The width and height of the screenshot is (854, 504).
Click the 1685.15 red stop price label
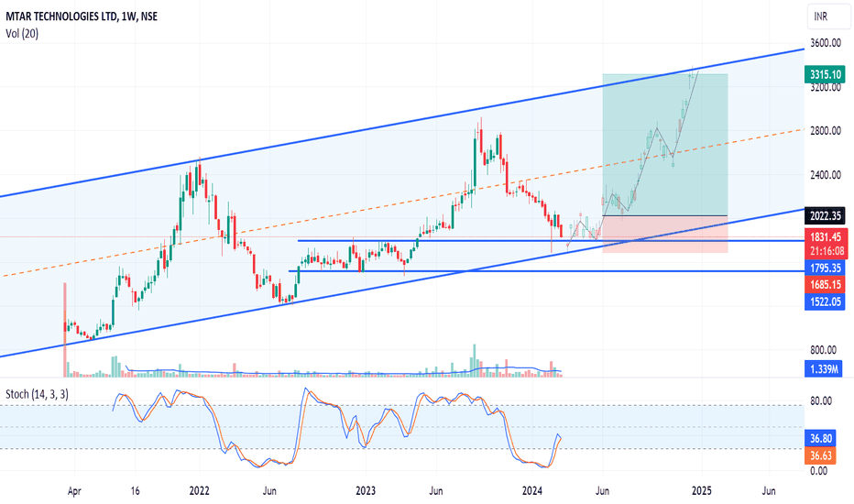(x=825, y=284)
